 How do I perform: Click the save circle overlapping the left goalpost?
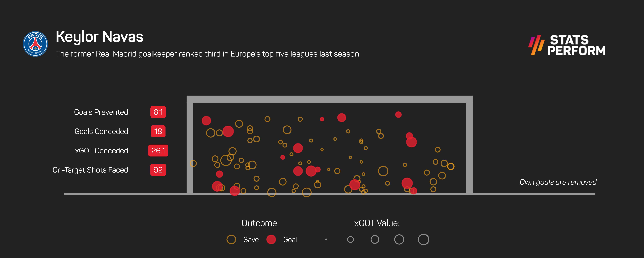[x=193, y=164]
